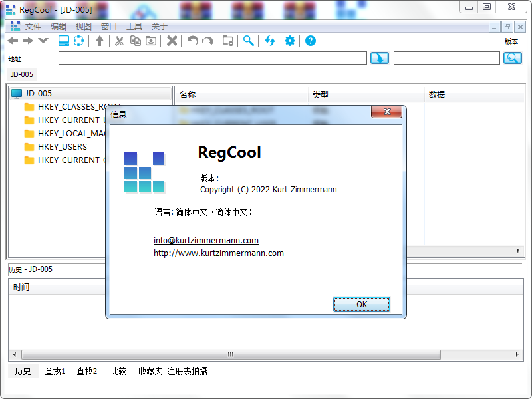This screenshot has width=532, height=399.
Task: Click OK in the 信息 dialog
Action: 362,305
